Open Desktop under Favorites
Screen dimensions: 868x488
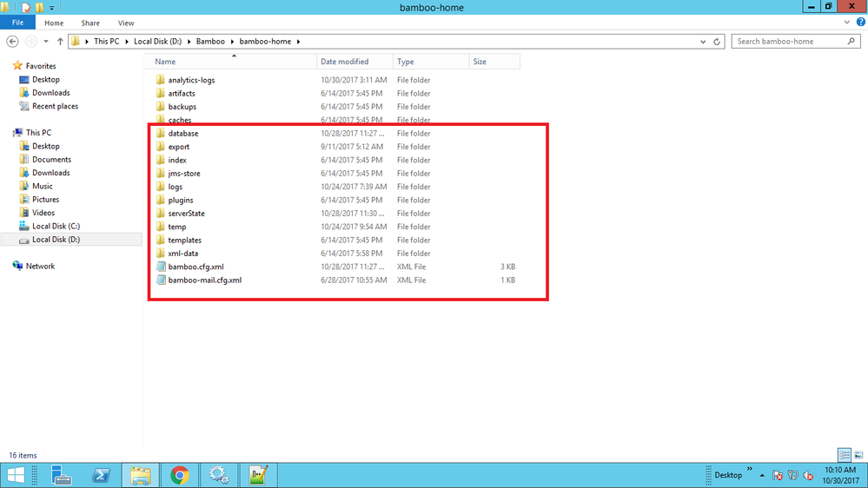(x=45, y=80)
